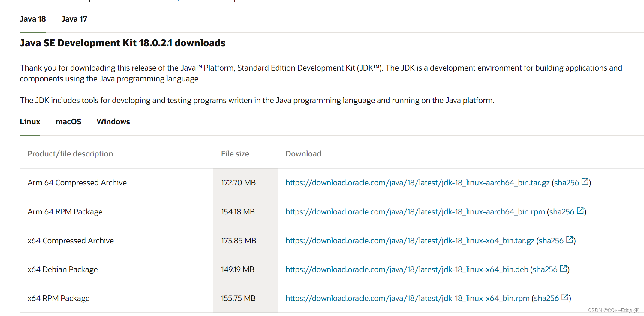
Task: Select the Linux platform tab
Action: pos(30,122)
